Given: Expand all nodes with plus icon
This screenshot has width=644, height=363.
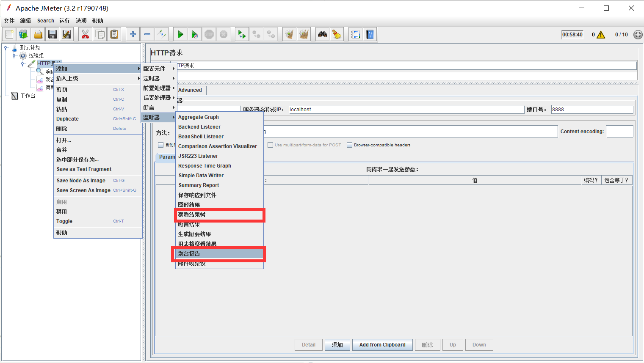Looking at the screenshot, I should coord(133,34).
